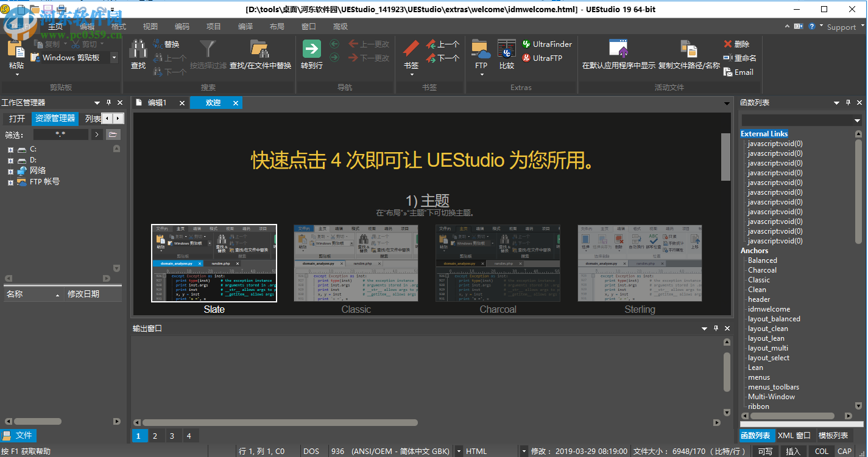Screen dimensions: 868x457
Task: Click the FTP folder cloud icon
Action: [481, 50]
